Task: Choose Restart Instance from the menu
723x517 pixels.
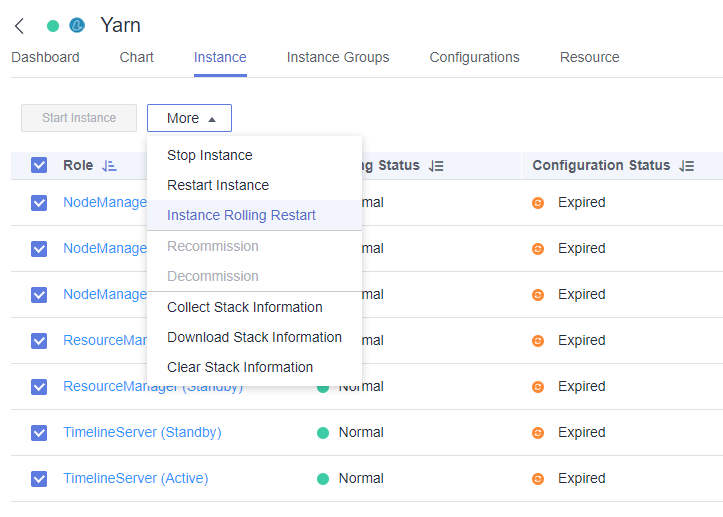Action: [x=255, y=185]
